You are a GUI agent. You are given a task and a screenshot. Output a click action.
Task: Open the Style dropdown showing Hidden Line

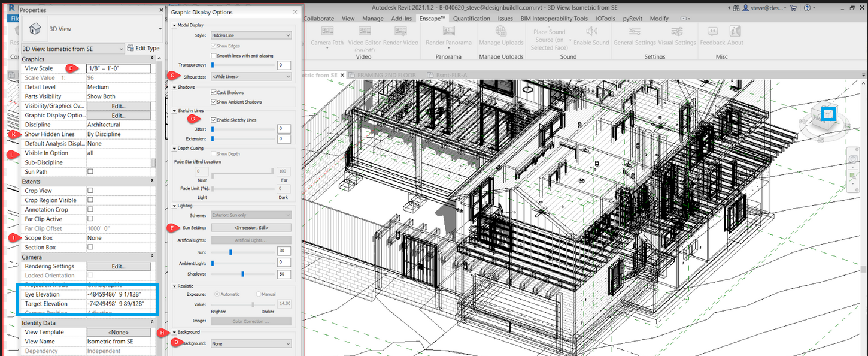pyautogui.click(x=251, y=35)
